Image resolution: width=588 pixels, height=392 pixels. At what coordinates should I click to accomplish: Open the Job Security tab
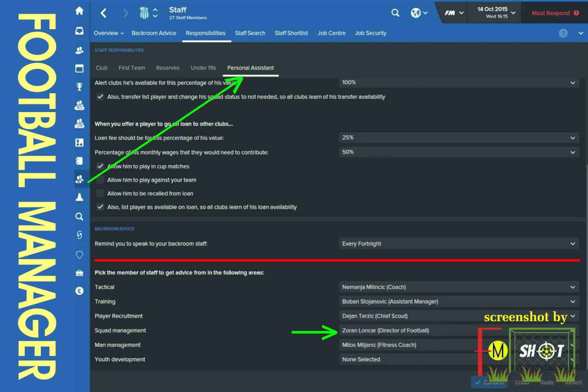371,33
